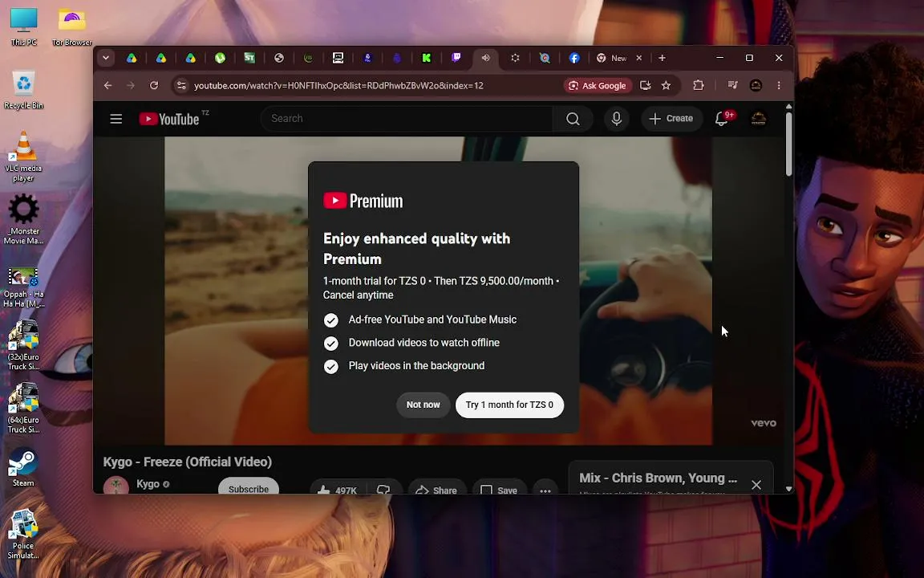Dismiss Premium popup with Not now
The width and height of the screenshot is (924, 578).
coord(423,405)
